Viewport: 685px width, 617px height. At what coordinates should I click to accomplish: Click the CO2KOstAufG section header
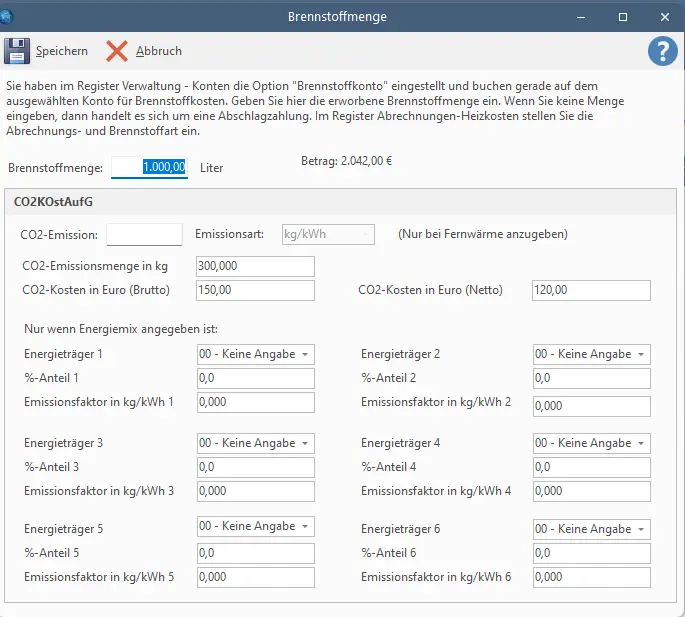53,202
